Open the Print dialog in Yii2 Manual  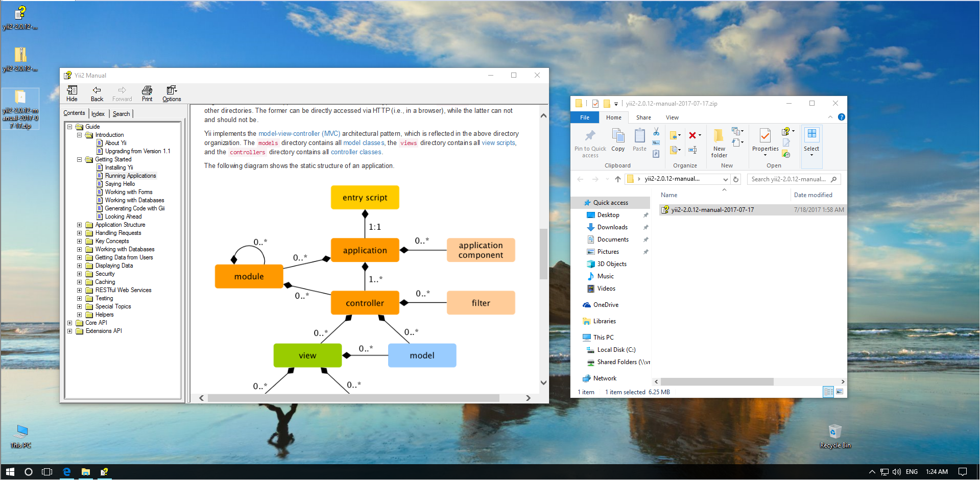pos(147,93)
